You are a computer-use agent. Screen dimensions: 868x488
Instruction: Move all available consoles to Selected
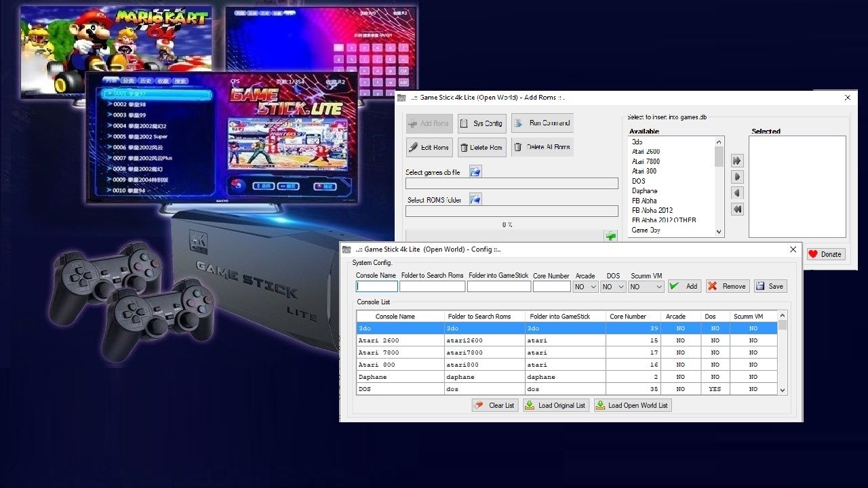tap(737, 161)
